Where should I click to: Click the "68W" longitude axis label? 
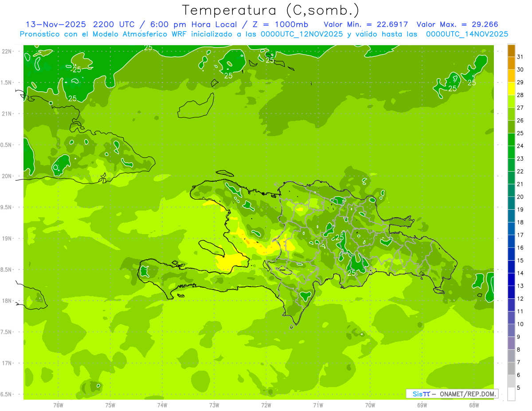click(474, 405)
